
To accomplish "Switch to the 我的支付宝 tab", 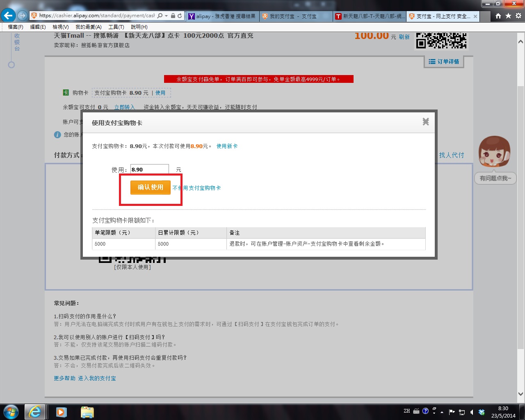I will pyautogui.click(x=296, y=16).
